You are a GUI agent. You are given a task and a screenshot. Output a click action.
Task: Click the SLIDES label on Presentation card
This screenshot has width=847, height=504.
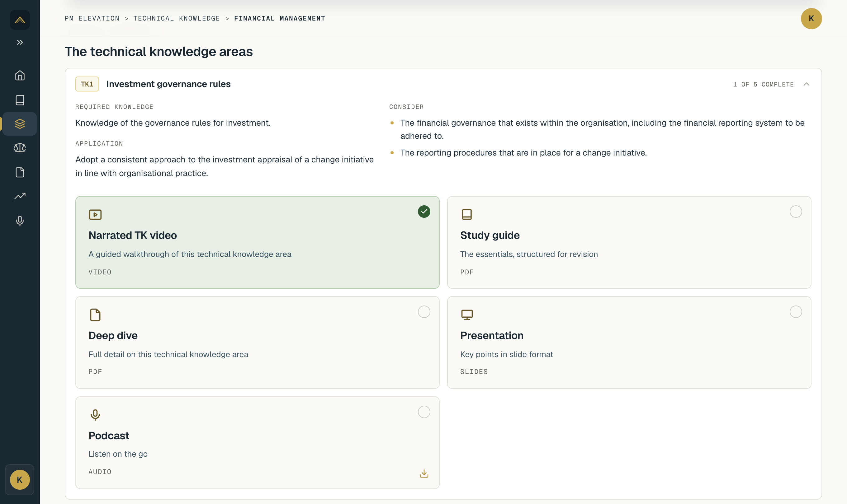(x=474, y=371)
